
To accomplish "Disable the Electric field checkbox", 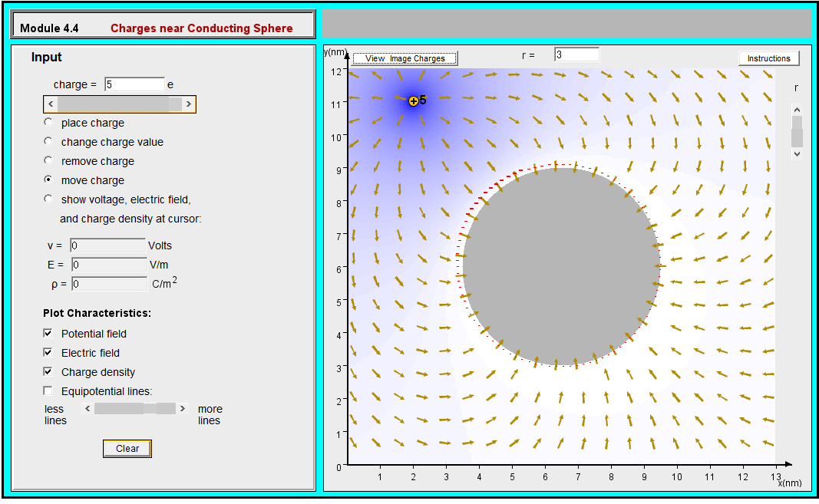I will pos(48,352).
